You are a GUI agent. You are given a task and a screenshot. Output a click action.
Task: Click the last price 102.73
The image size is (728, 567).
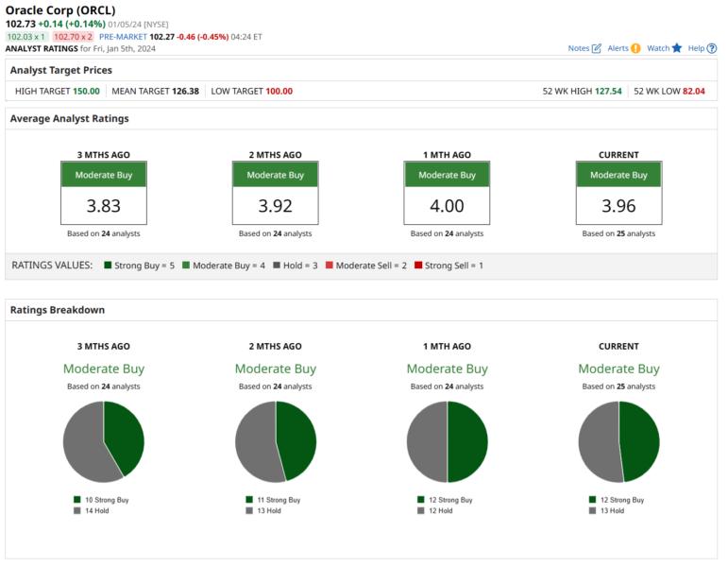click(x=21, y=24)
